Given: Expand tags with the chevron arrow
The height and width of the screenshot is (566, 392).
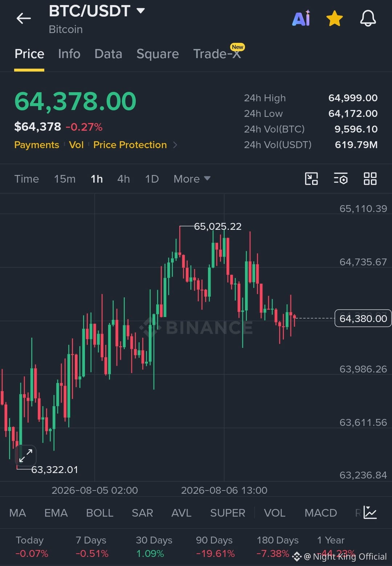Looking at the screenshot, I should (x=175, y=145).
